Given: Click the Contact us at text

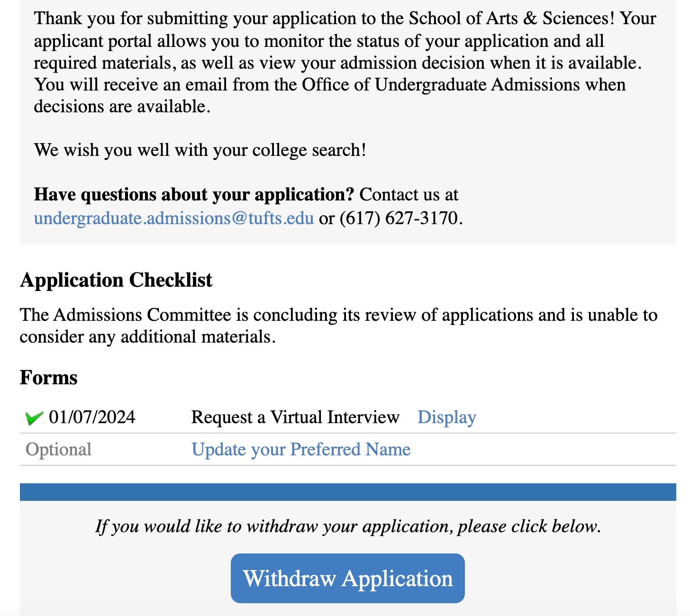Looking at the screenshot, I should 409,195.
